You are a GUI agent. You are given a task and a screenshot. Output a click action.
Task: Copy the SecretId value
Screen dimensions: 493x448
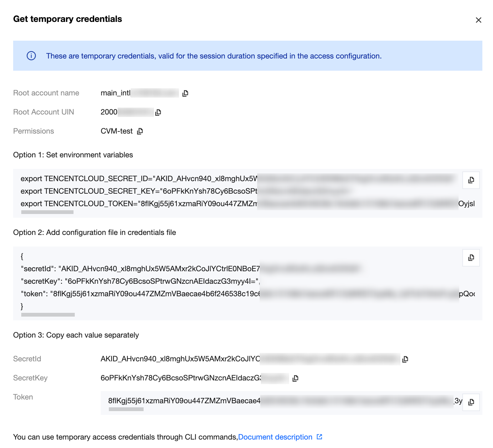pos(405,359)
